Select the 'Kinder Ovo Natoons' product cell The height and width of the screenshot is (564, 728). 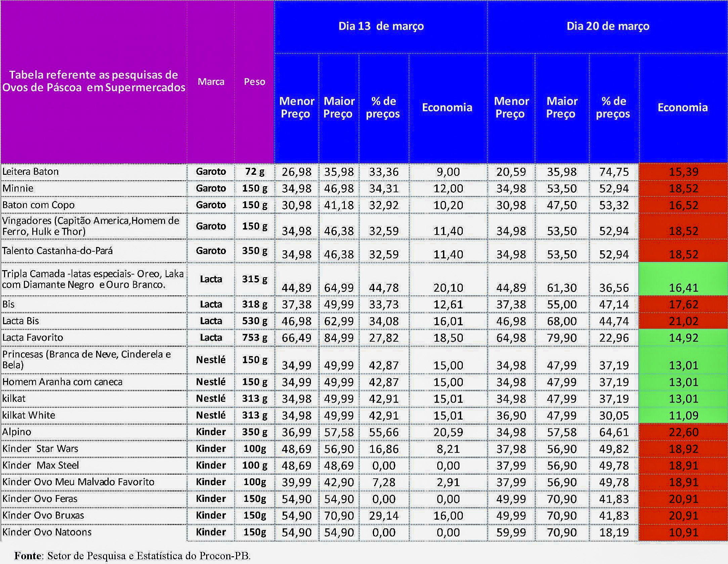click(x=47, y=532)
